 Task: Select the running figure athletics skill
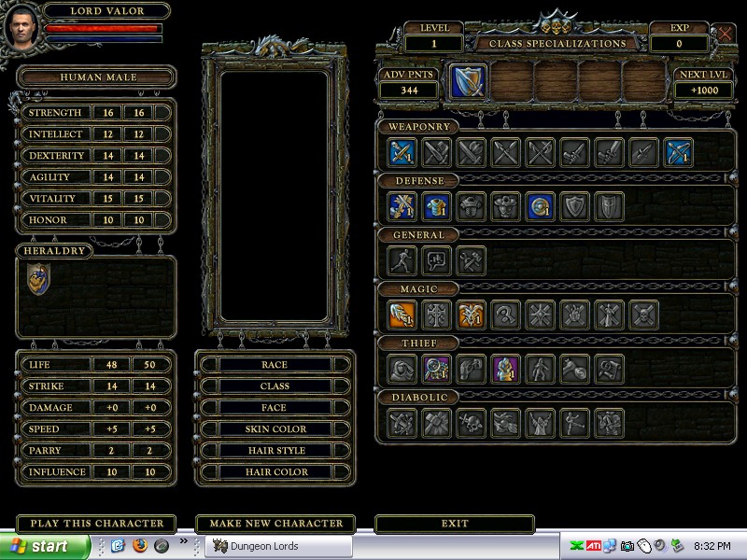[x=402, y=260]
